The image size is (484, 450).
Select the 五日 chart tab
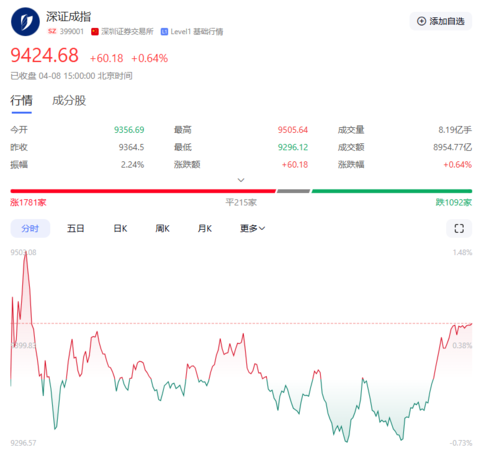point(76,228)
